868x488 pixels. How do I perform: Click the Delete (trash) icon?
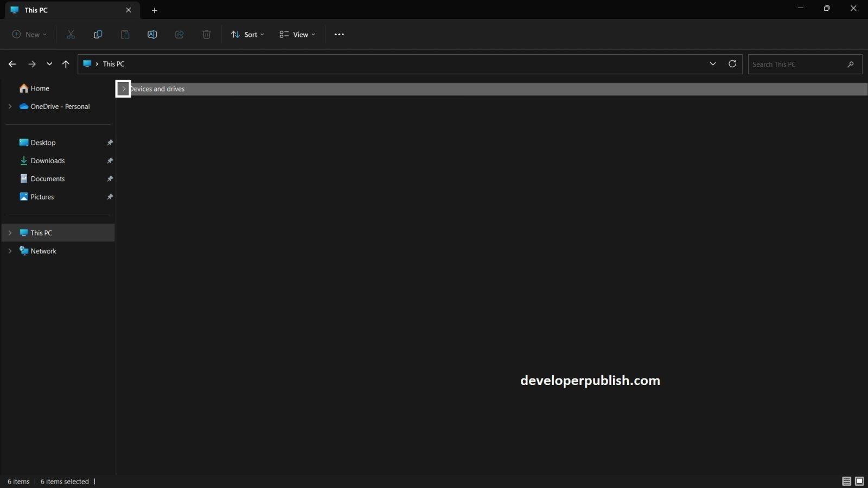pyautogui.click(x=206, y=34)
